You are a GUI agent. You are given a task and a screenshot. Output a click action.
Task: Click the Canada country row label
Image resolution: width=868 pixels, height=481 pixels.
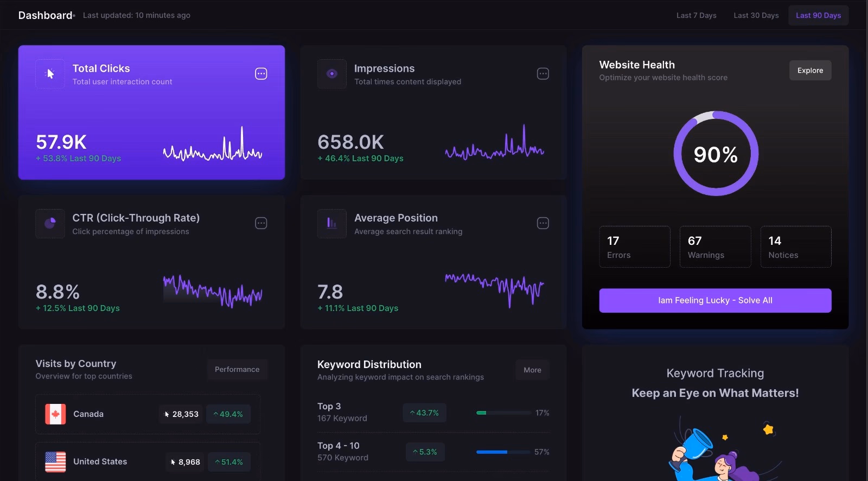point(88,414)
